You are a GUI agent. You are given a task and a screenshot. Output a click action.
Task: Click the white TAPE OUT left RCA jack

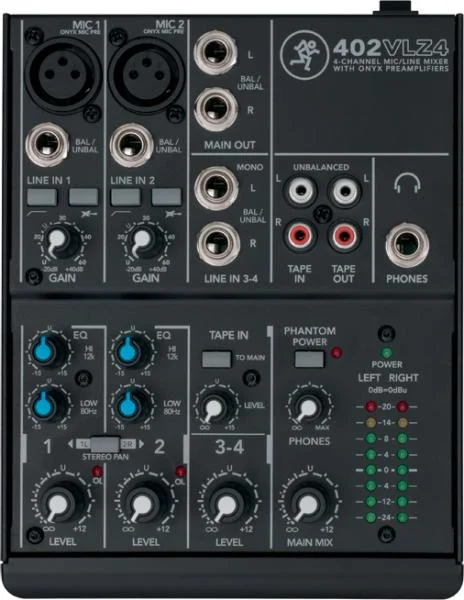tap(345, 190)
